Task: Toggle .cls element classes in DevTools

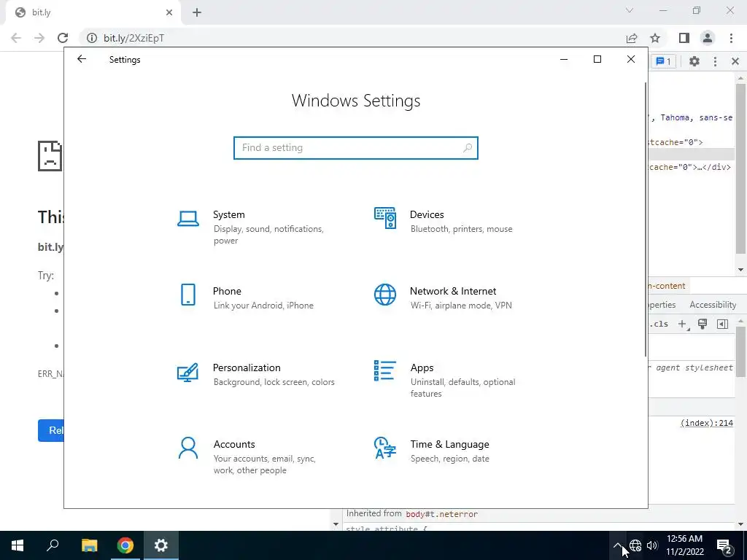Action: click(x=660, y=324)
